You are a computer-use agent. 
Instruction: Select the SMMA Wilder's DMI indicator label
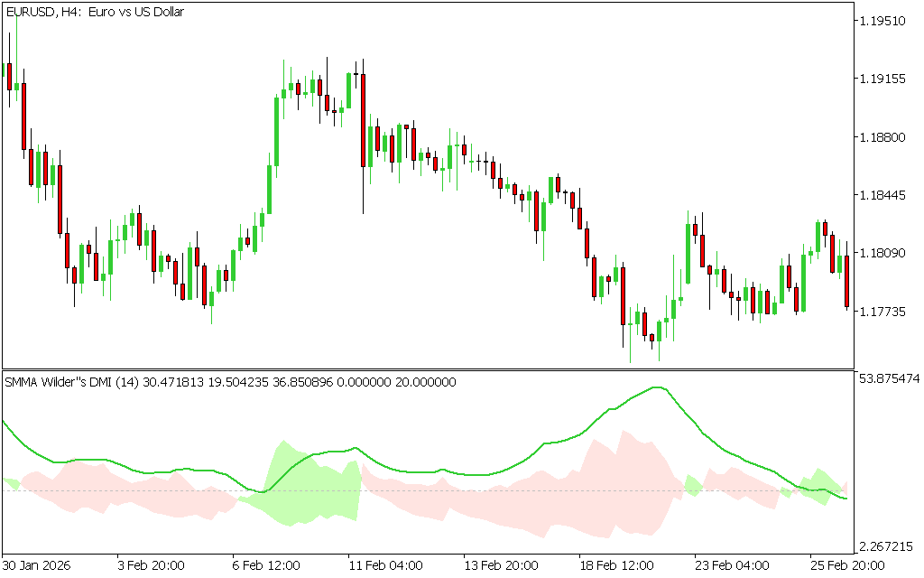pyautogui.click(x=230, y=382)
